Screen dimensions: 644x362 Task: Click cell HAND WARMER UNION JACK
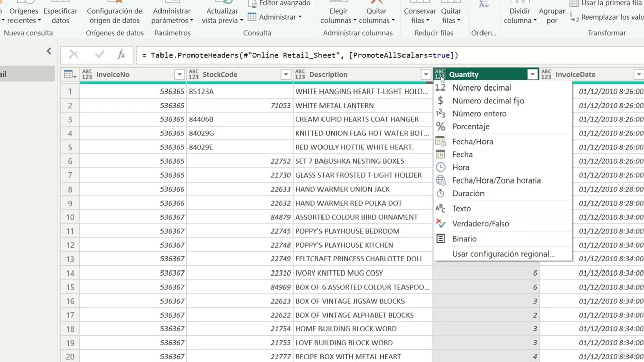[363, 189]
